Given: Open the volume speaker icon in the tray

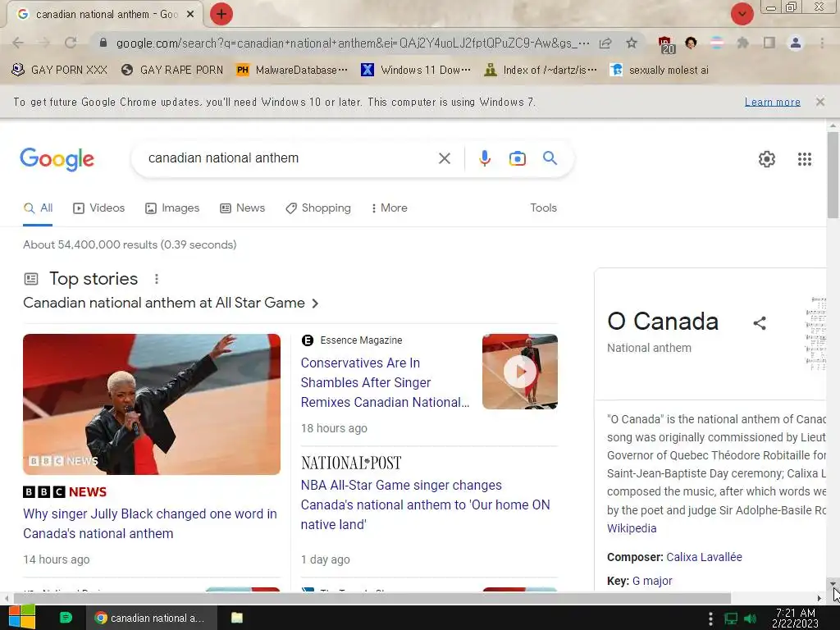Looking at the screenshot, I should click(x=750, y=619).
